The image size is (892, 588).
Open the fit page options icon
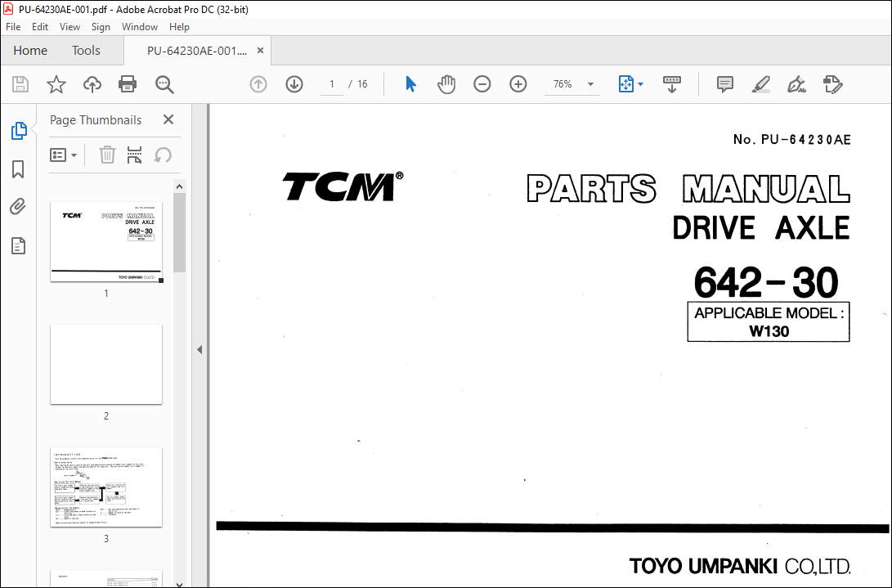(x=625, y=84)
